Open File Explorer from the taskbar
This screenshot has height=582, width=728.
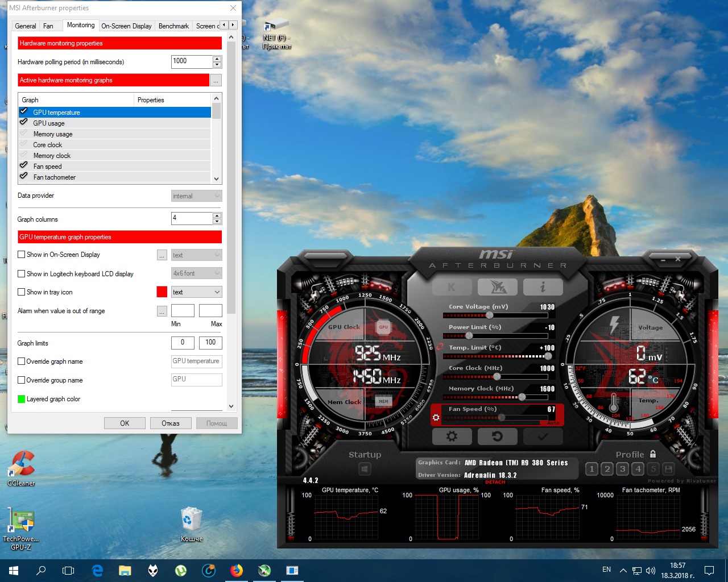pos(125,570)
